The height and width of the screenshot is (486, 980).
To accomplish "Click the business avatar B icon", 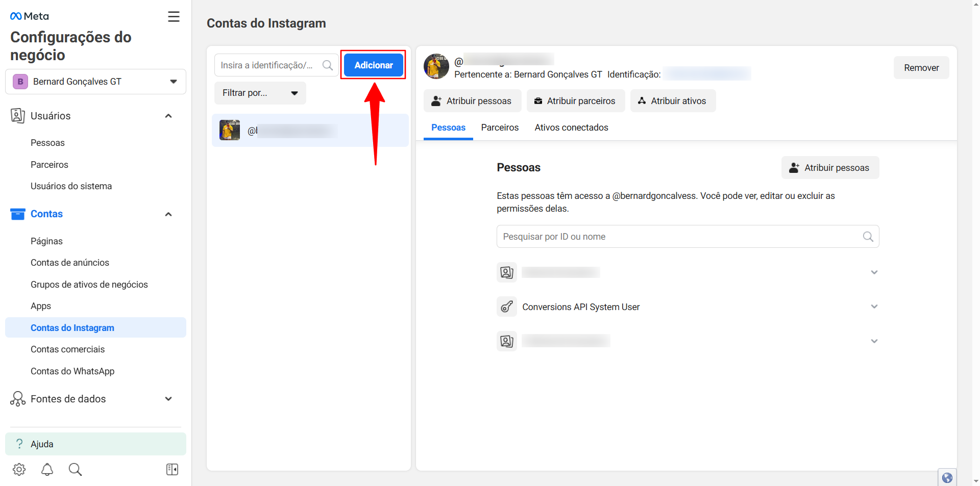I will [x=20, y=82].
